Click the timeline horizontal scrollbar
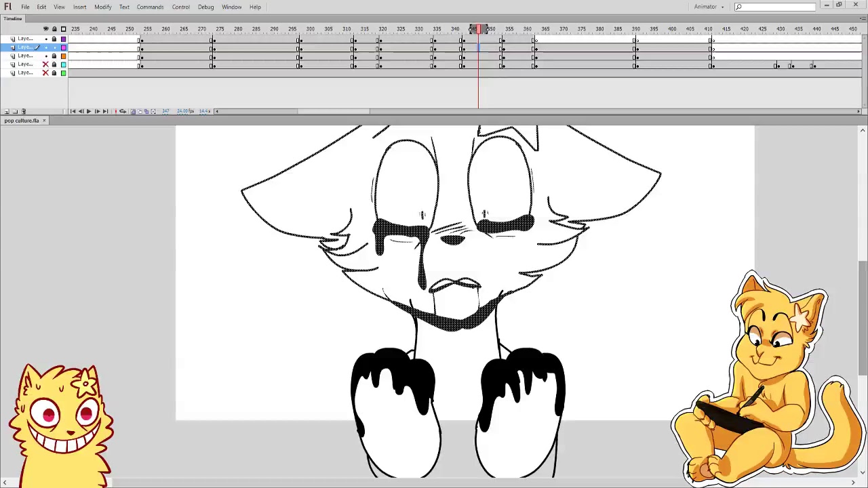Image resolution: width=868 pixels, height=488 pixels. (x=334, y=111)
